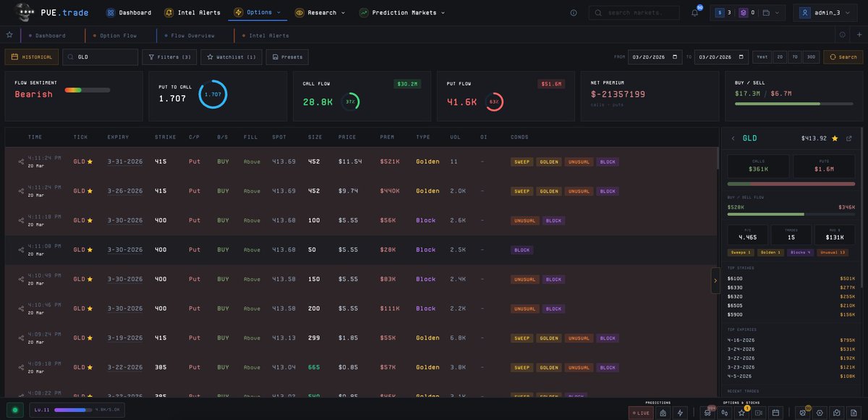Select the 30D date range button
Image resolution: width=868 pixels, height=420 pixels.
[x=811, y=56]
